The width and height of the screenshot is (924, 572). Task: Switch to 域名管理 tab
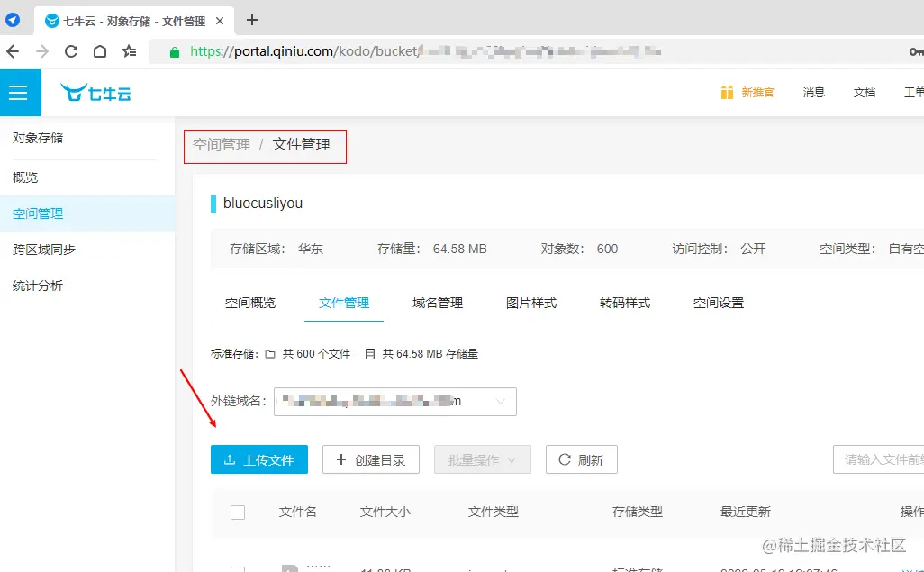point(438,303)
